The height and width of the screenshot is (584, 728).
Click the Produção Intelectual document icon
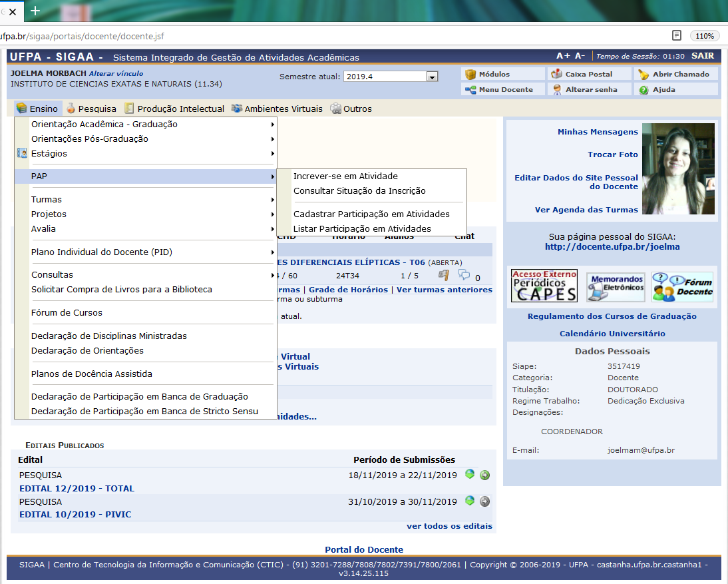click(129, 109)
